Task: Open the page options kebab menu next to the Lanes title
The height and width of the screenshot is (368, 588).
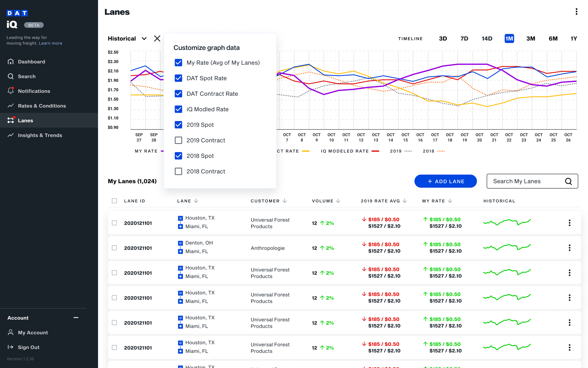Action: tap(576, 12)
